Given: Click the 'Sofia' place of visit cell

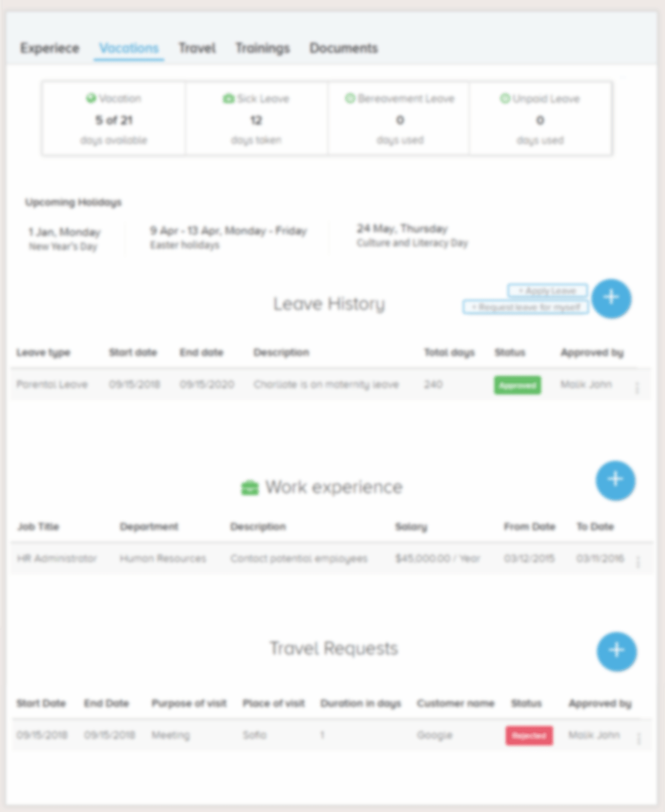Looking at the screenshot, I should pyautogui.click(x=254, y=735).
